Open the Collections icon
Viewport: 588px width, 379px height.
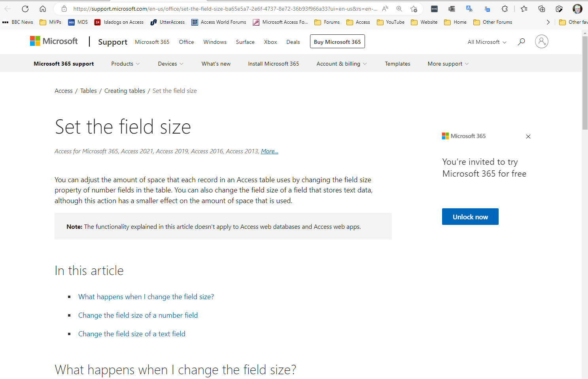click(542, 9)
